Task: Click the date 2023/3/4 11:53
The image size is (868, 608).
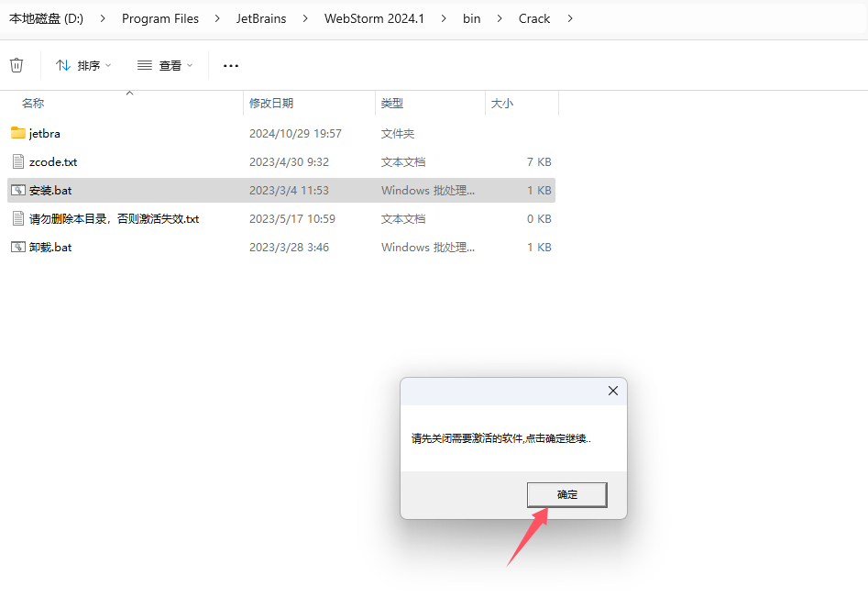Action: point(289,191)
